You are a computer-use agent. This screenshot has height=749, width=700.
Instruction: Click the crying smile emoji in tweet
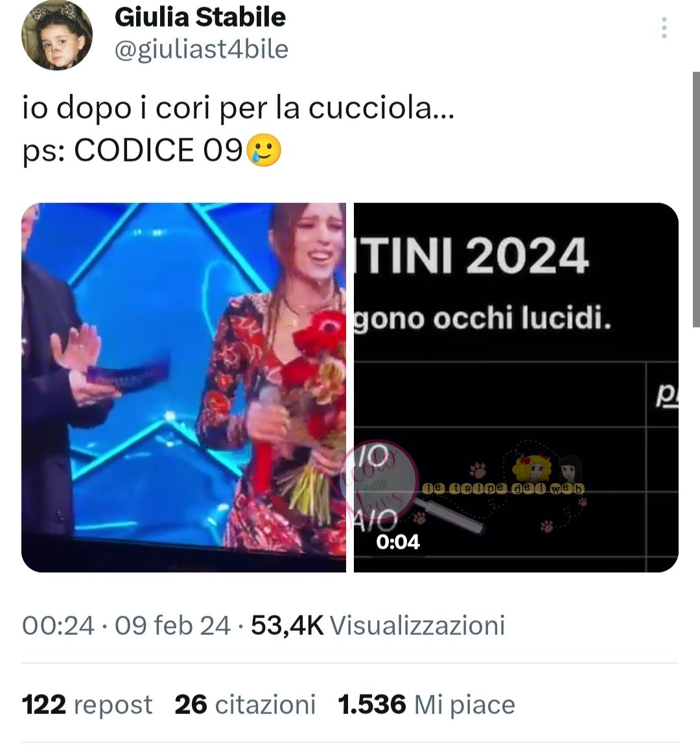(x=263, y=150)
